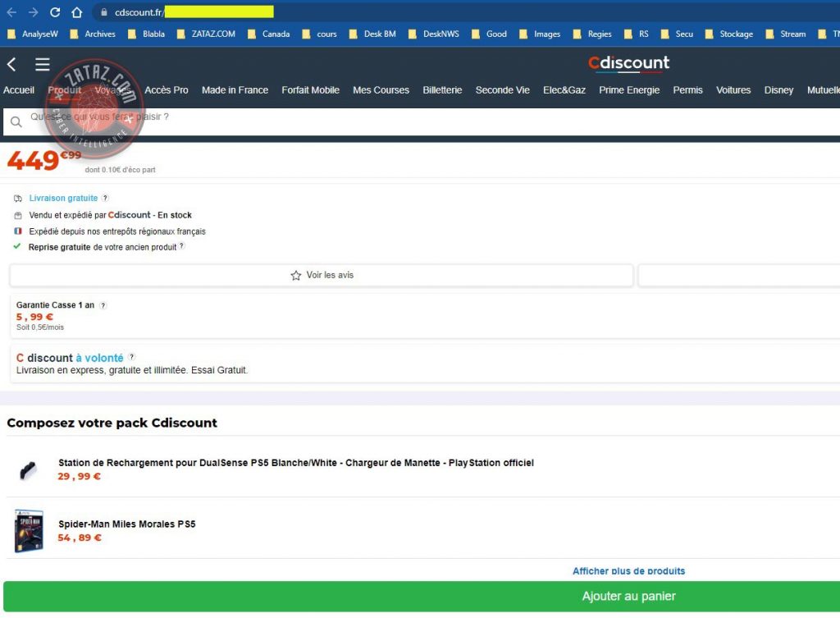
Task: Click the Cdiscount logo
Action: pos(628,63)
